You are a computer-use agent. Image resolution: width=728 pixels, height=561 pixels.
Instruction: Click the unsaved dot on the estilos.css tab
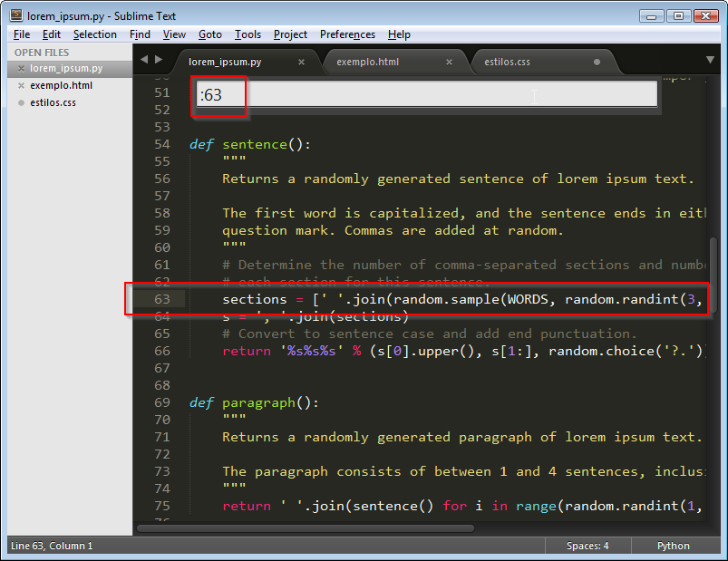click(x=597, y=63)
